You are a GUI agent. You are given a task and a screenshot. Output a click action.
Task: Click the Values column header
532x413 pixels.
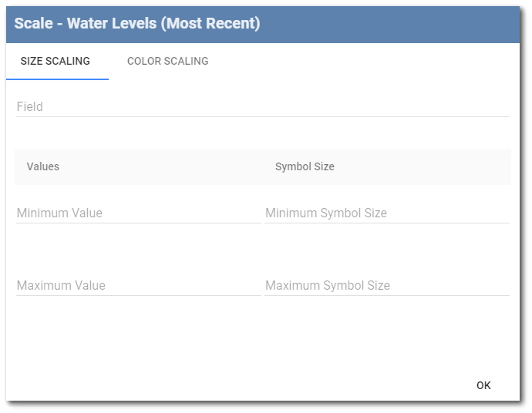[x=43, y=166]
